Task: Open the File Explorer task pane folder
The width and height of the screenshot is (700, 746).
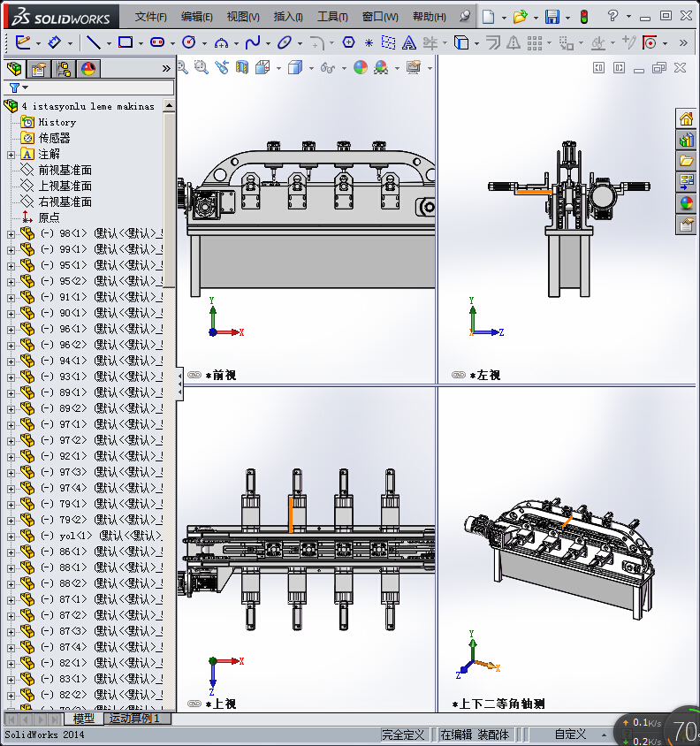Action: point(686,161)
